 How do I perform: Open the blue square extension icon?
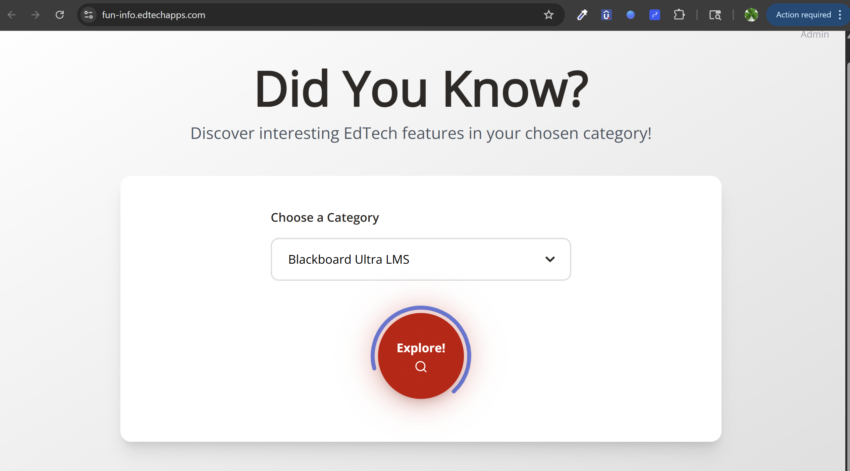[655, 15]
